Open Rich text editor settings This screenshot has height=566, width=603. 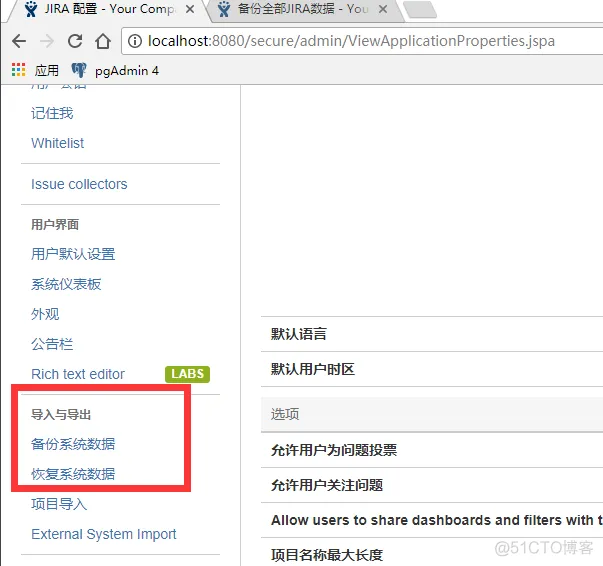(78, 374)
